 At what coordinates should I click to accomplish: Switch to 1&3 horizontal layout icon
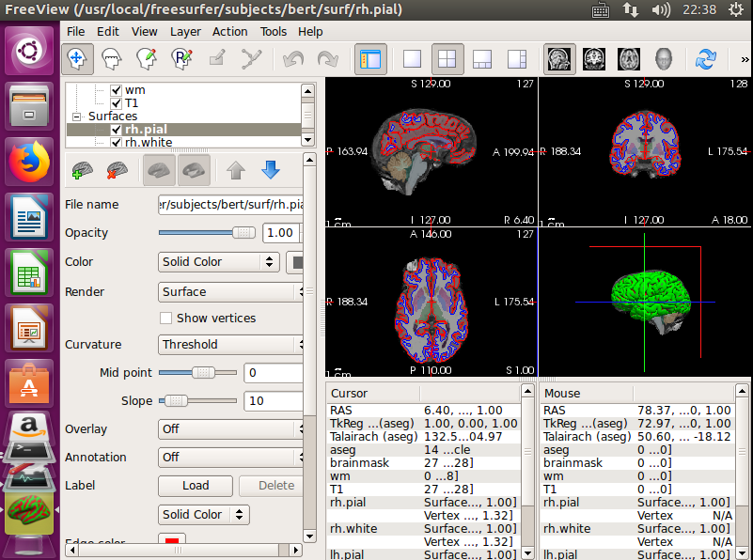[x=517, y=59]
